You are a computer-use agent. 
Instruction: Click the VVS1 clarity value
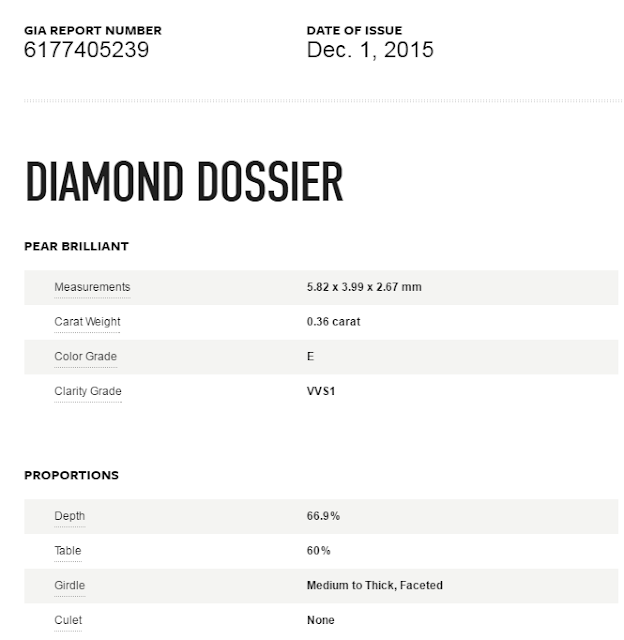[321, 391]
